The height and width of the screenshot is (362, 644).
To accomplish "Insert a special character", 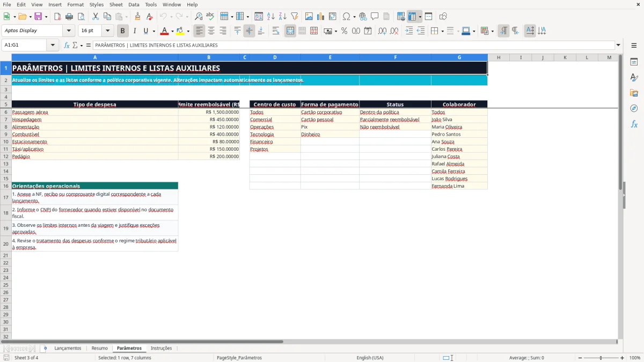I will [x=346, y=17].
